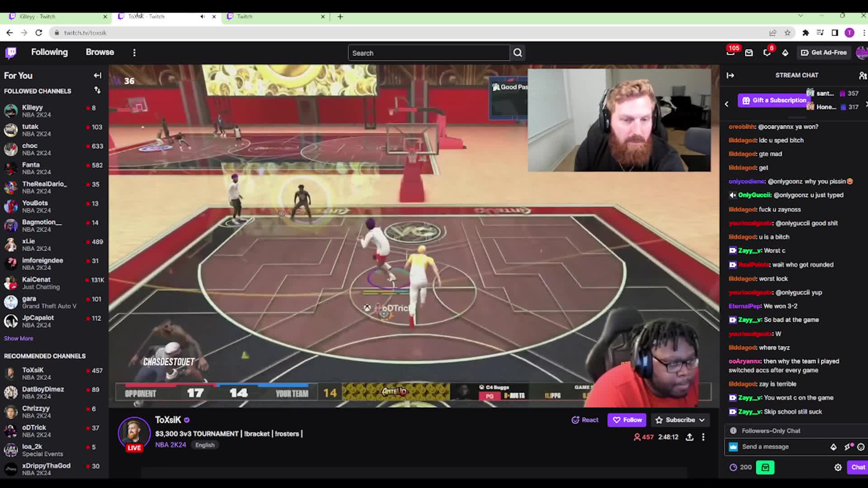Image resolution: width=868 pixels, height=488 pixels.
Task: Click the browser side panel icon
Action: click(x=835, y=33)
